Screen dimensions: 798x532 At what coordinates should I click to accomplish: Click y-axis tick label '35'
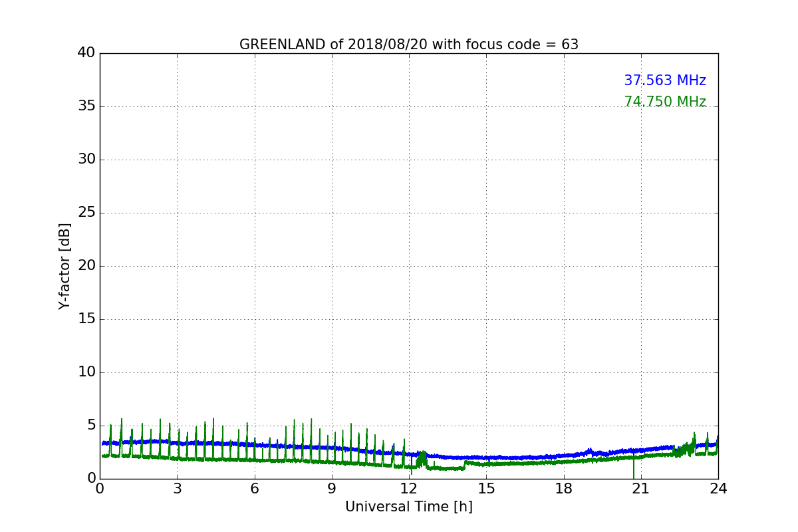[86, 106]
